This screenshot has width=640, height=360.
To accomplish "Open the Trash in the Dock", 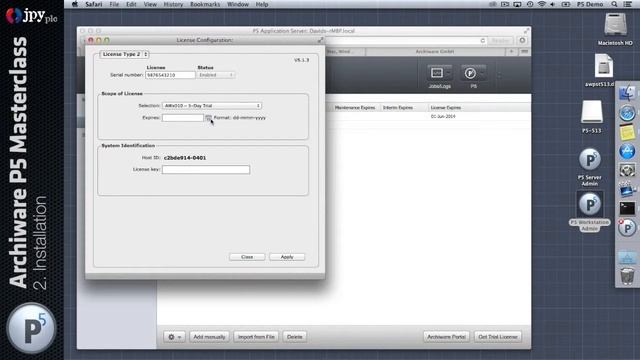I will (x=627, y=276).
